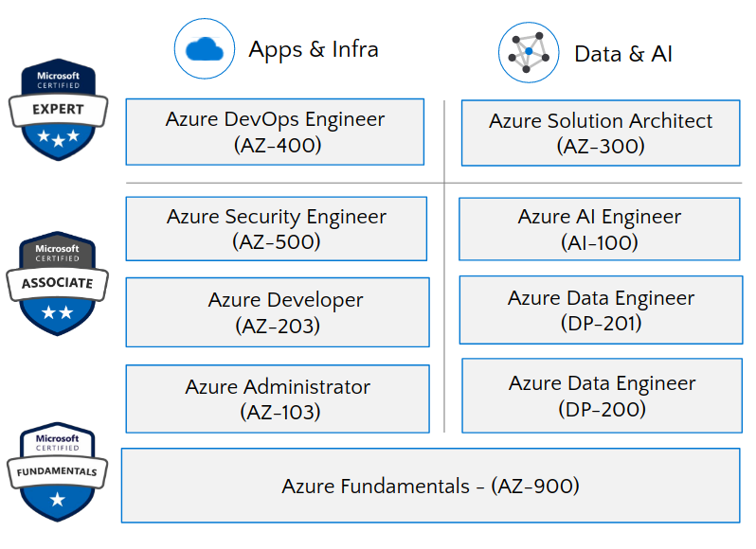This screenshot has height=549, width=756.
Task: Click the Azure Developer (AZ-203) box
Action: [277, 311]
